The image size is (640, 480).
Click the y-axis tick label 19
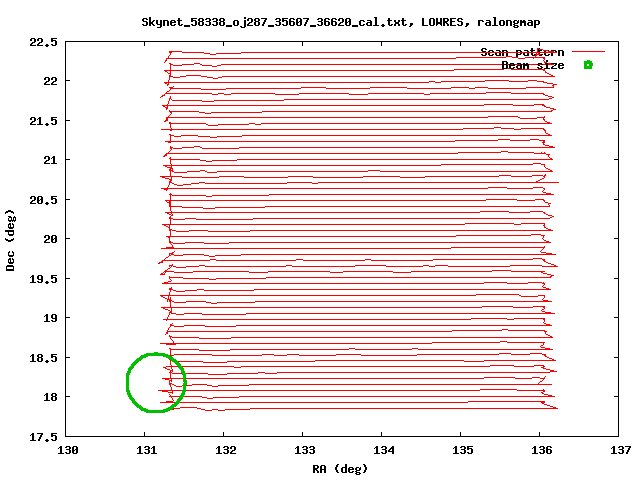(51, 318)
